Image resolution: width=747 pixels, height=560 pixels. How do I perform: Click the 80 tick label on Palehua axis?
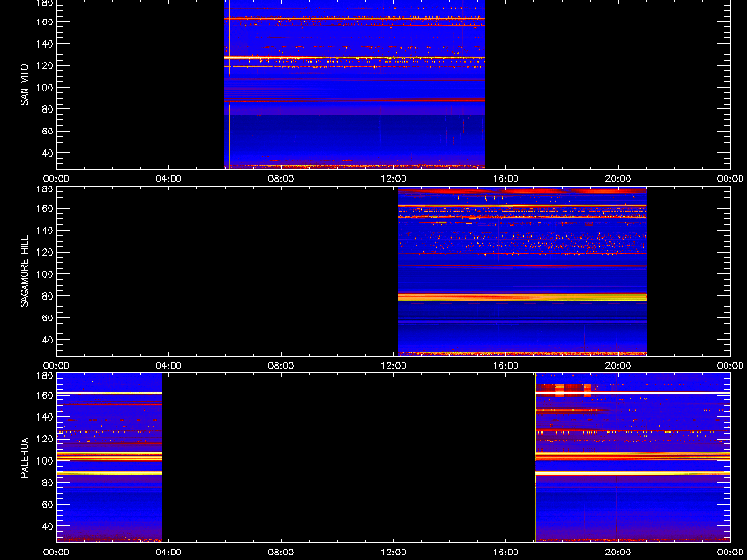46,483
